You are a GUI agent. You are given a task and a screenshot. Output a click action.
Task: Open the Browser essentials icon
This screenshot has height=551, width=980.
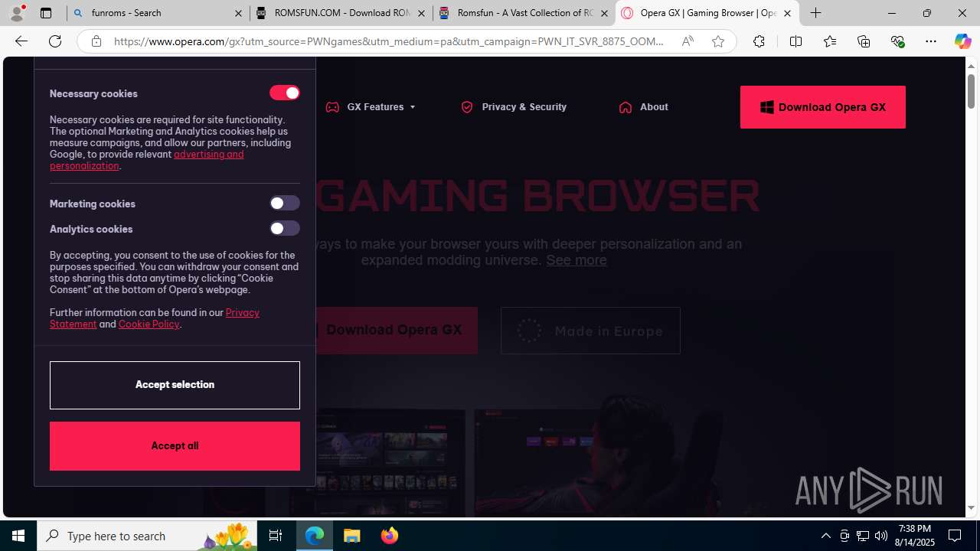coord(897,41)
